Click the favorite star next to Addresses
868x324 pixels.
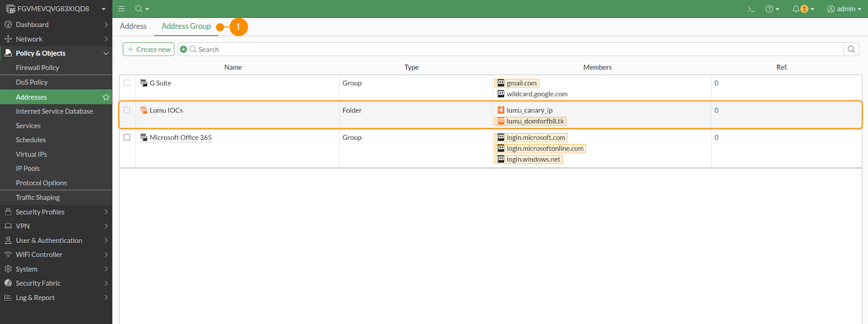pos(106,97)
